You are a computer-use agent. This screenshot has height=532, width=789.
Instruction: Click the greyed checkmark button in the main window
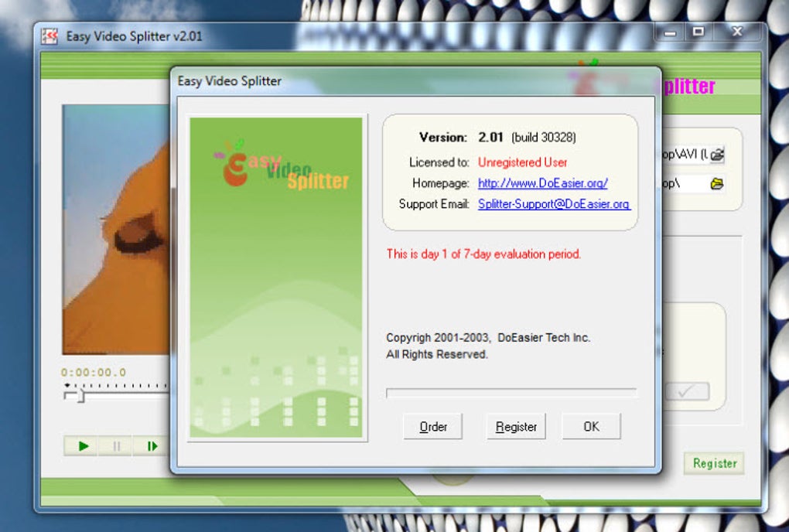pos(687,391)
